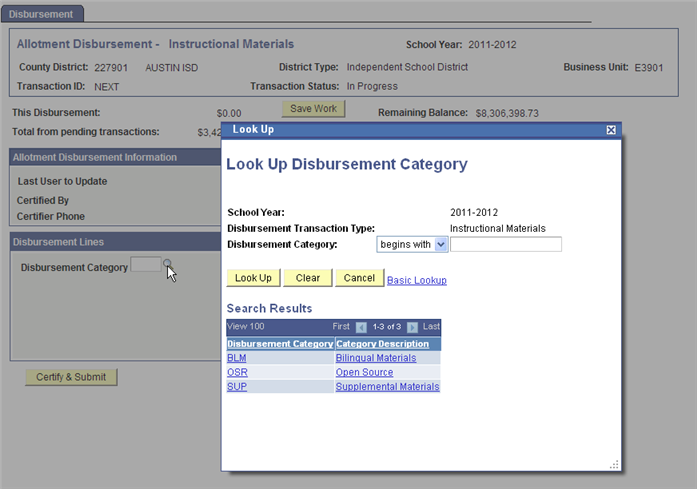697x489 pixels.
Task: Choose Bilingual Materials description
Action: pos(376,358)
